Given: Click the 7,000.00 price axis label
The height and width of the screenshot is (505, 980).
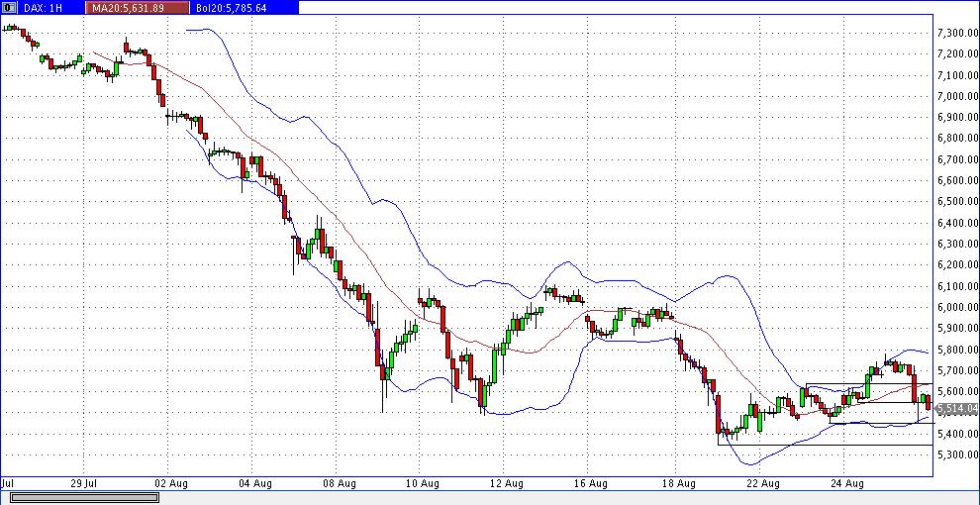Looking at the screenshot, I should 957,96.
